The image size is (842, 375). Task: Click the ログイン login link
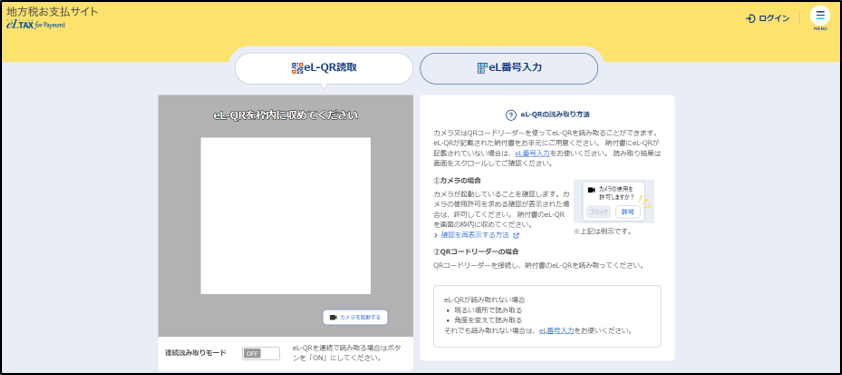pyautogui.click(x=768, y=19)
